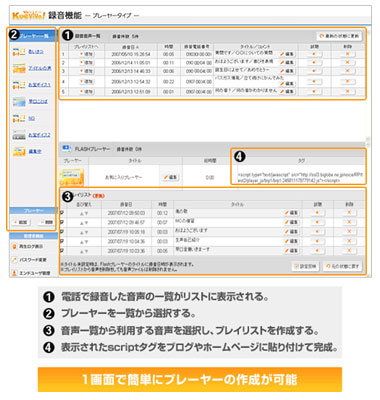Screen dimensions: 380x400
Task: Click thumbnail beside お宝ボイス2 player
Action: (x=19, y=135)
